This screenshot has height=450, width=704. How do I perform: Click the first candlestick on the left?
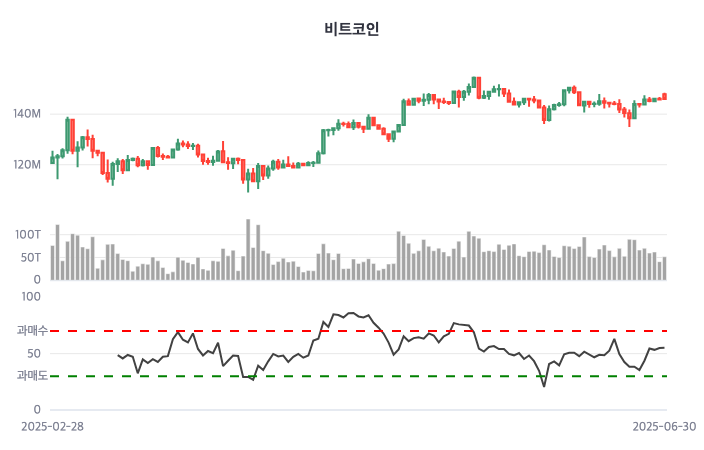click(52, 158)
